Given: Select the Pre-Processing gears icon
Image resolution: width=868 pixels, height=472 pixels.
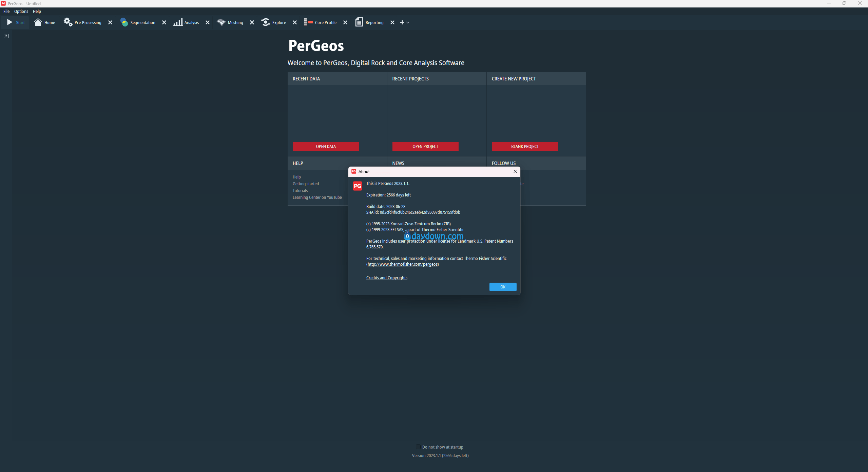Looking at the screenshot, I should point(68,22).
